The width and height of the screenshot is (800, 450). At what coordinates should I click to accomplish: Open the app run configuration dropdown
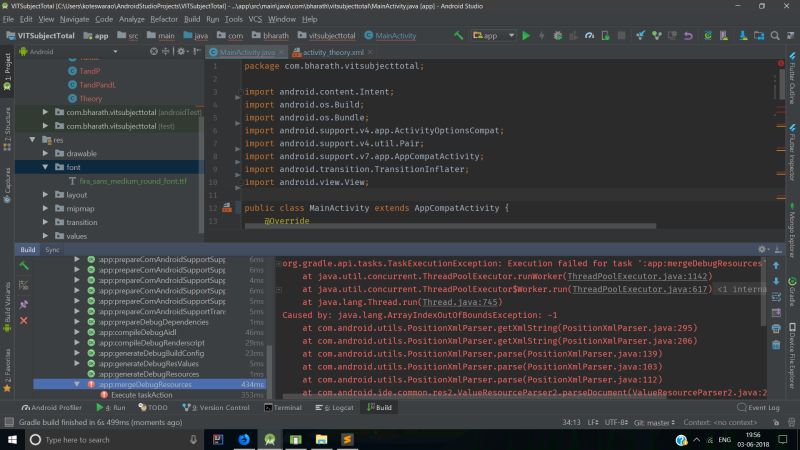click(493, 35)
